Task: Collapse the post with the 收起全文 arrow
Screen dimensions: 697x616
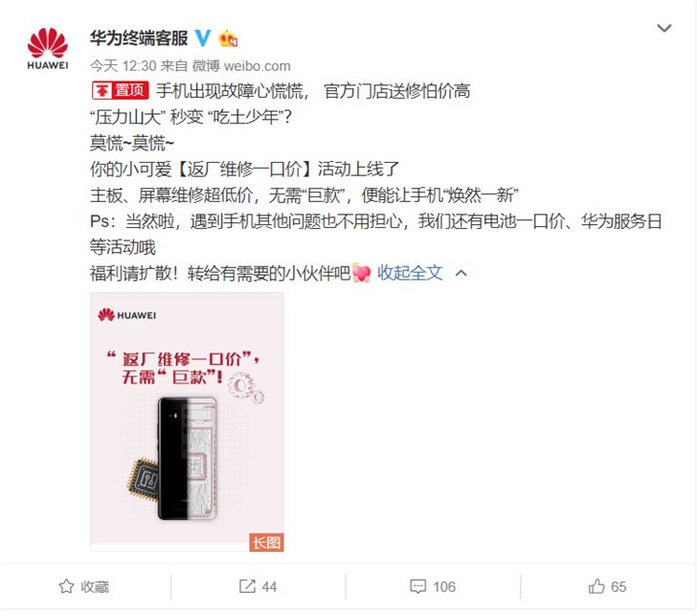Action: [461, 273]
